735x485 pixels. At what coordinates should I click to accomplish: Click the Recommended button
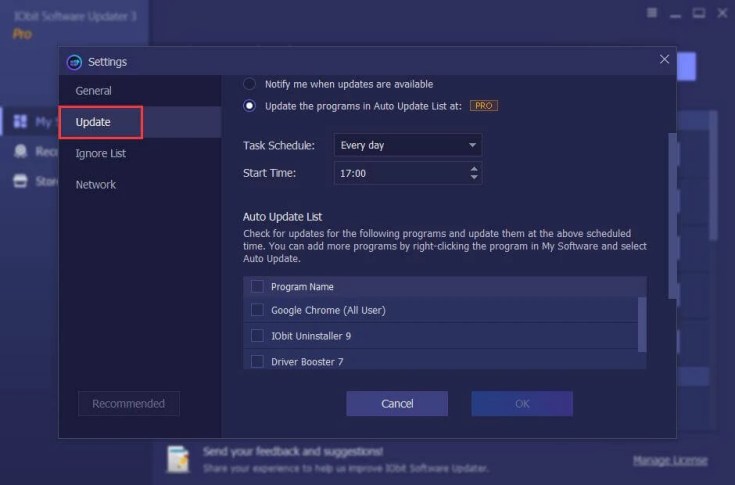128,403
